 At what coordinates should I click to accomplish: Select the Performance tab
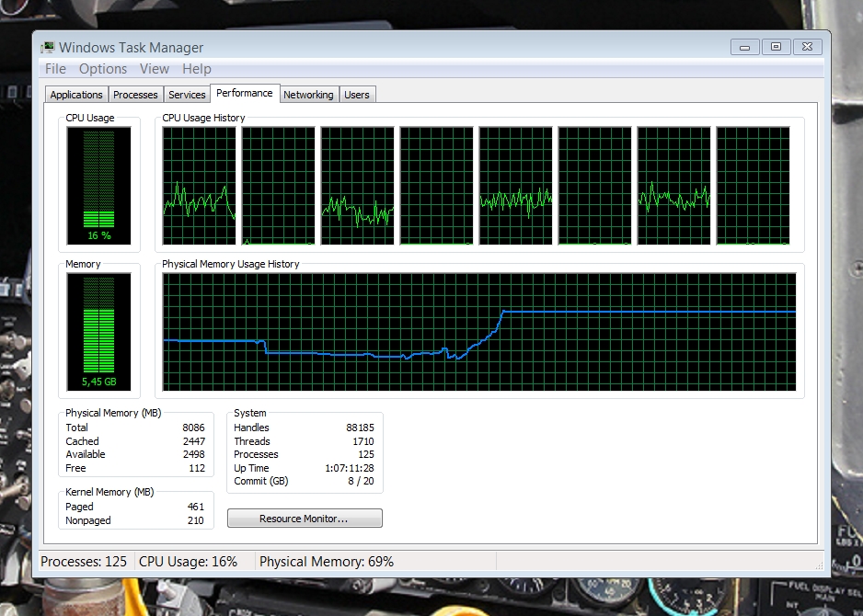(x=245, y=93)
